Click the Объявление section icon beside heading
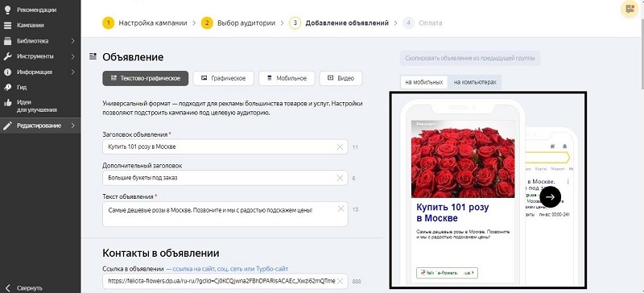644x293 pixels. point(93,56)
